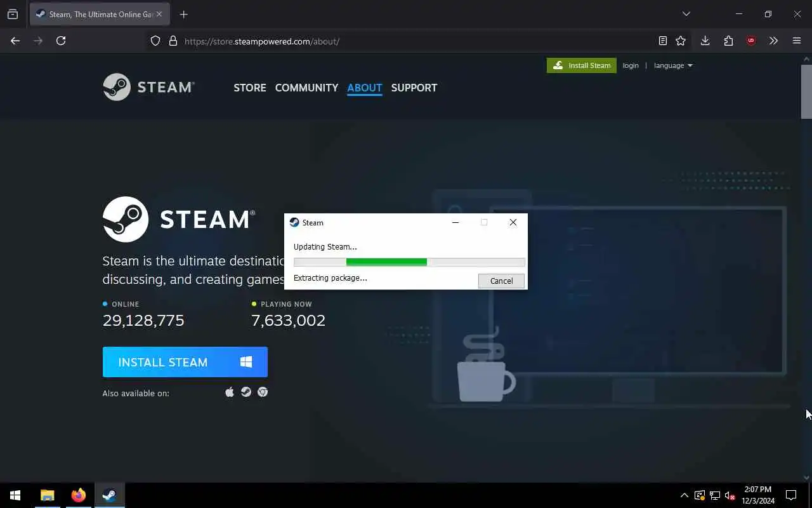
Task: Open the COMMUNITY menu
Action: click(x=306, y=88)
